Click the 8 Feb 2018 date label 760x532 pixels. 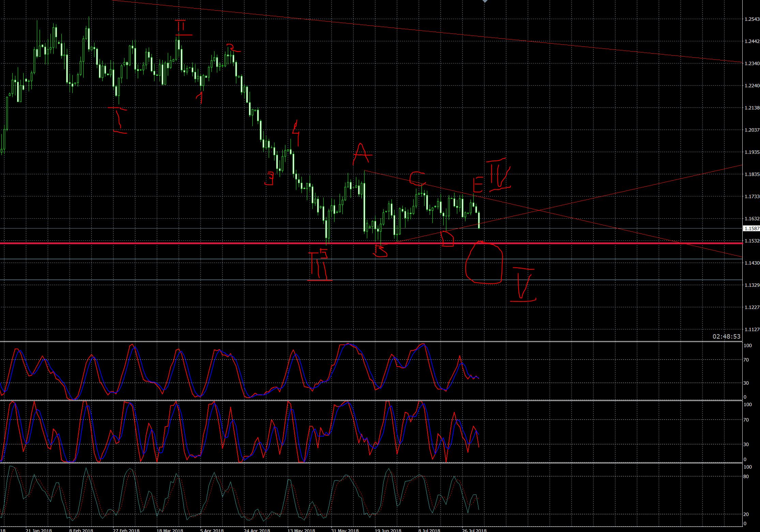tap(81, 530)
